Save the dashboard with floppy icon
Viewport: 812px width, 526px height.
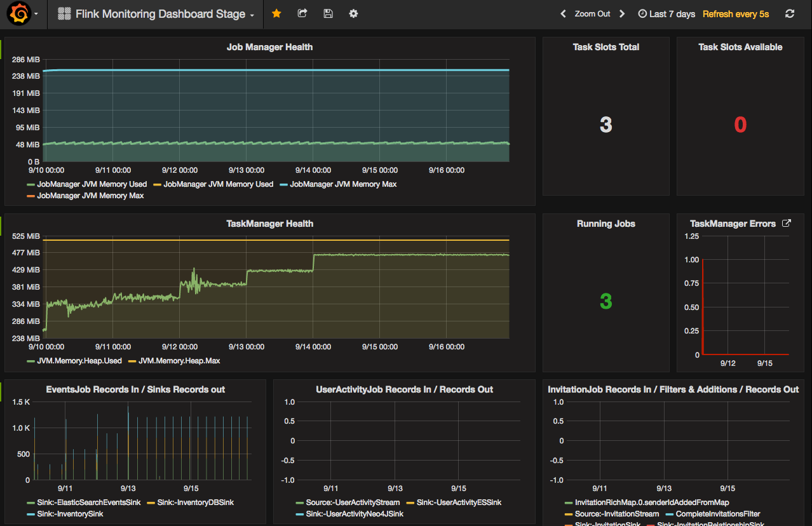(x=328, y=13)
